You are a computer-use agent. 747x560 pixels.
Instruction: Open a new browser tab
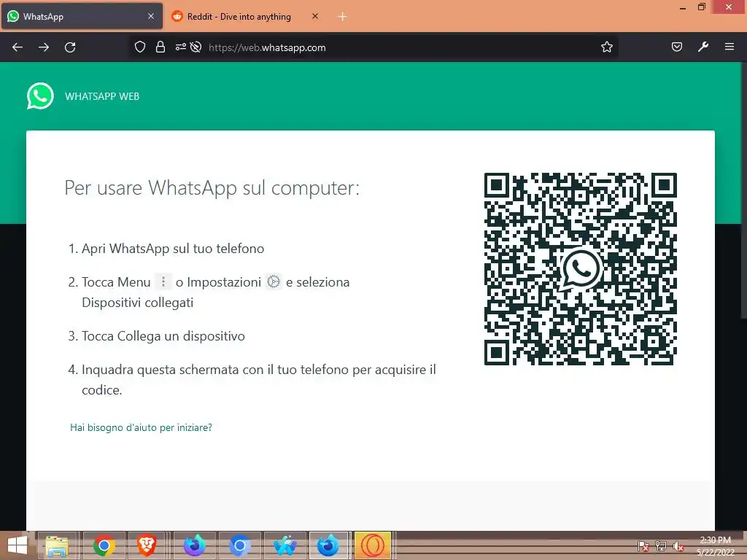point(342,17)
